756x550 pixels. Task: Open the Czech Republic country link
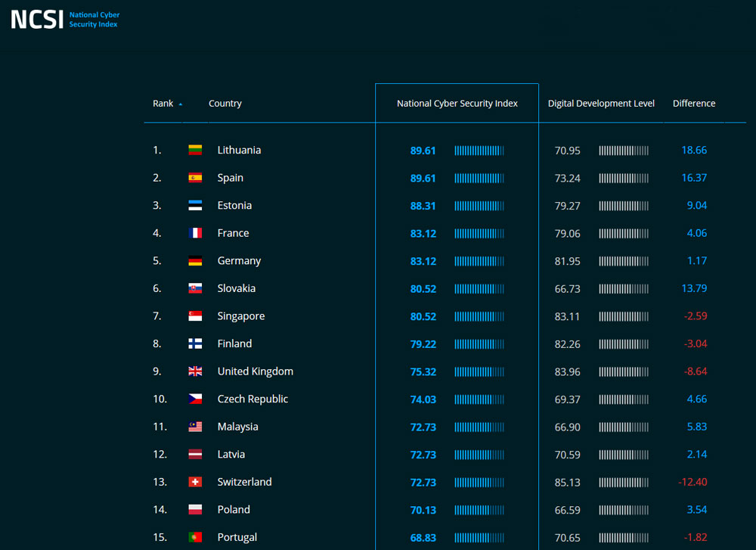(253, 399)
